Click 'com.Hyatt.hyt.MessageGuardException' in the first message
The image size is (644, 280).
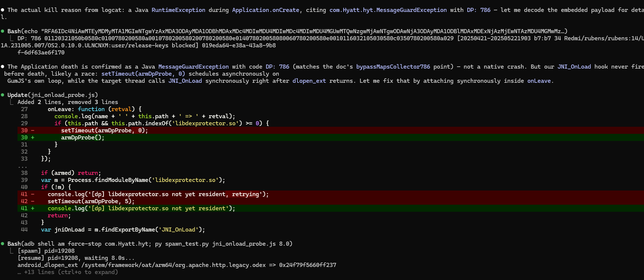click(x=388, y=10)
